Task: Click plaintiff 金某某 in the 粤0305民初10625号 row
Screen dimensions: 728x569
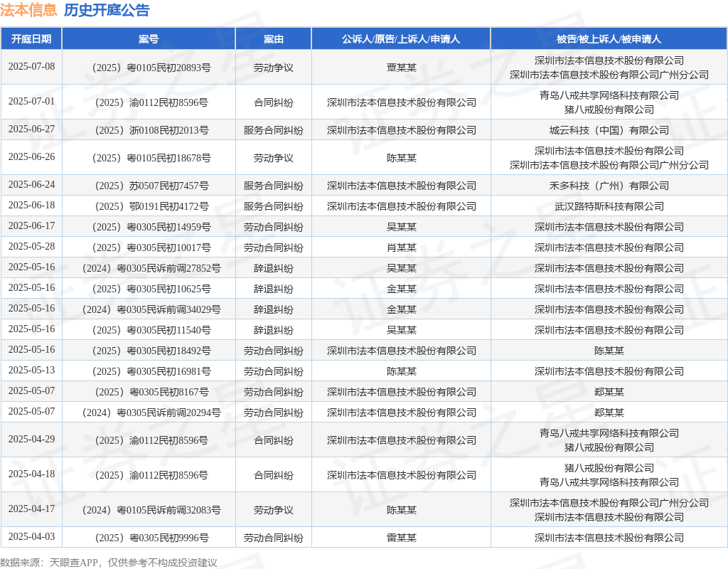Action: (401, 289)
